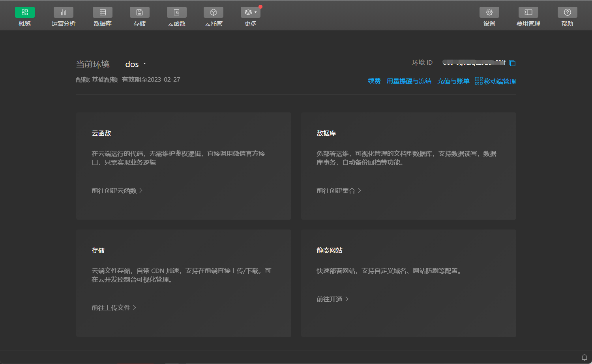This screenshot has width=592, height=364.
Task: Open the 帮助 help icon
Action: coord(567,12)
